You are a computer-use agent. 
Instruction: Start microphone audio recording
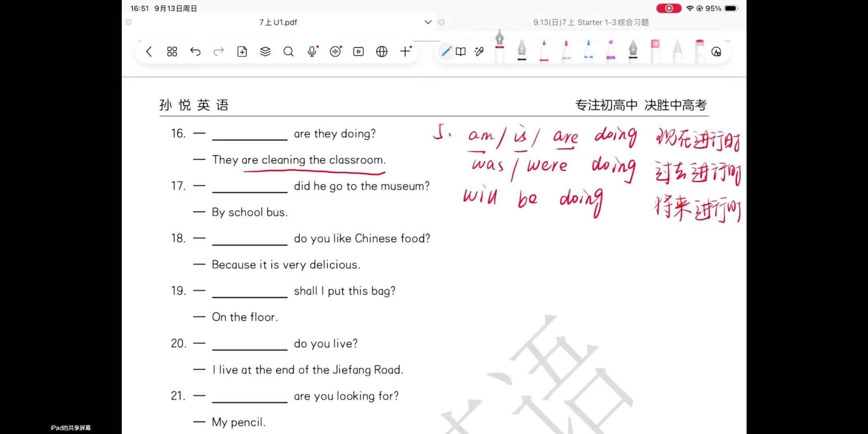[x=312, y=51]
